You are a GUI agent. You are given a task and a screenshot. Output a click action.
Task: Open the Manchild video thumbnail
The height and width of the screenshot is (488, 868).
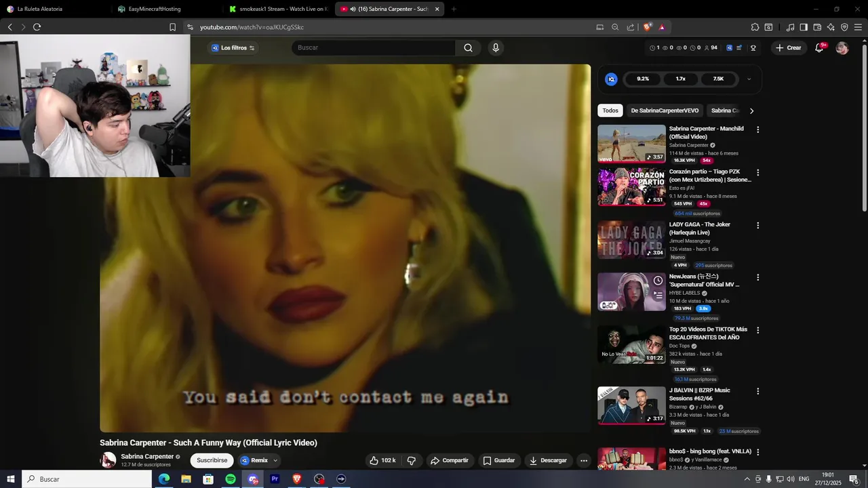[x=631, y=144]
